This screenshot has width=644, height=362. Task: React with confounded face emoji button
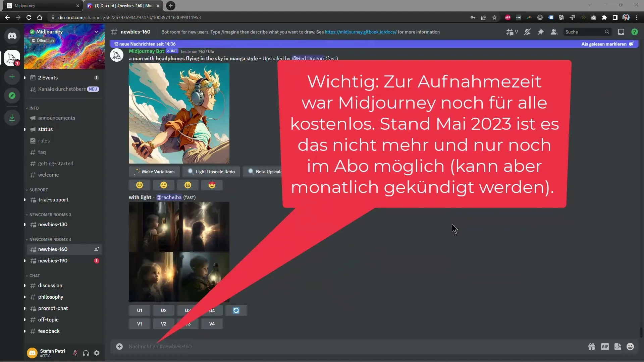click(140, 185)
